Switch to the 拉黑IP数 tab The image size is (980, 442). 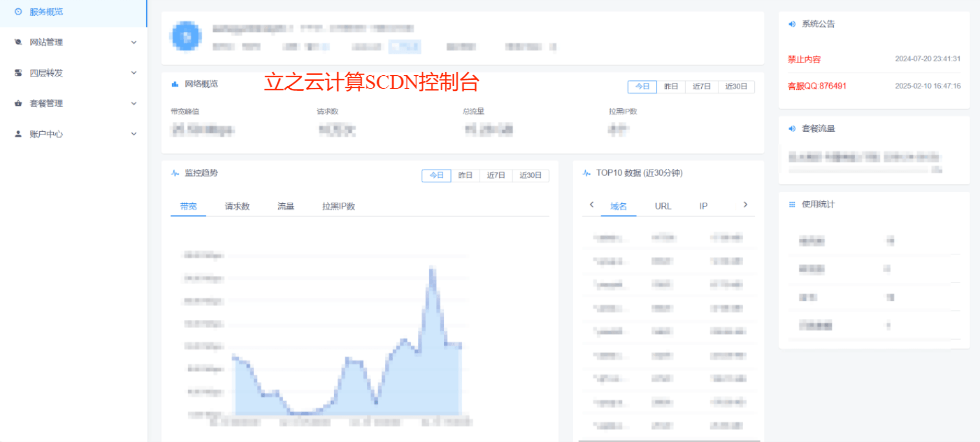point(338,206)
